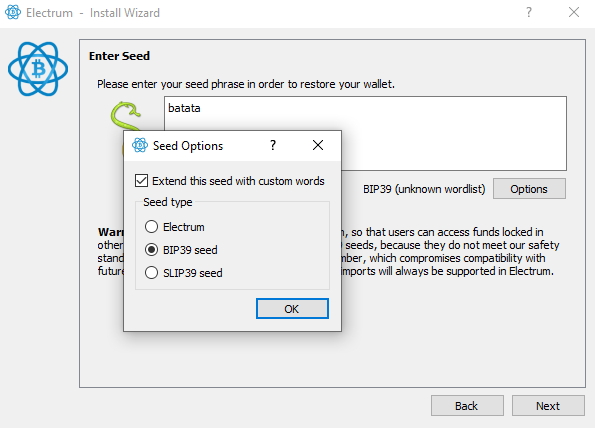Close the Install Wizard window

[x=574, y=13]
